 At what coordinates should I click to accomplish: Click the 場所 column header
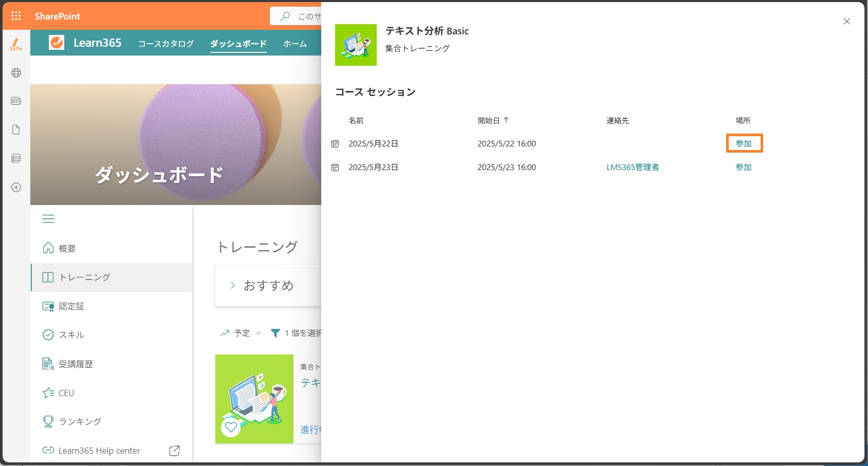(x=743, y=120)
